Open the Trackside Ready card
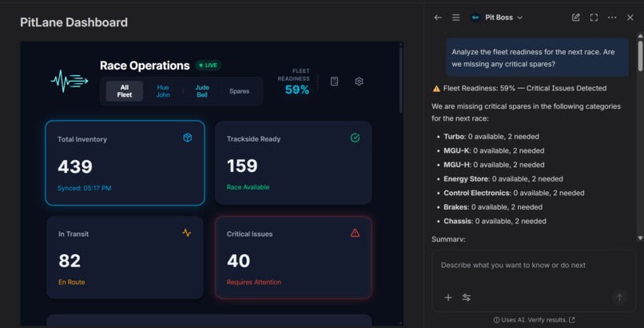Image resolution: width=644 pixels, height=328 pixels. pyautogui.click(x=293, y=162)
